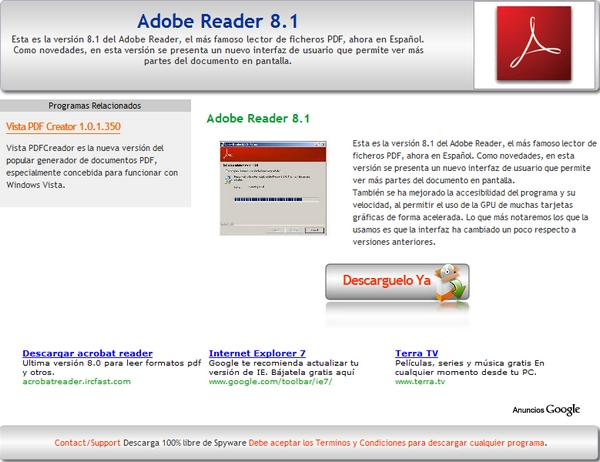Click 'Películas, series y música gratis' text
600x462 pixels.
coord(470,367)
